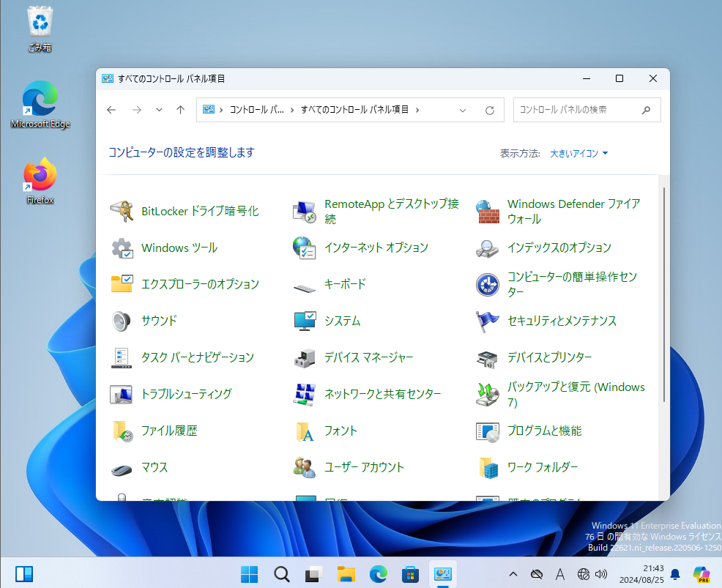Image resolution: width=722 pixels, height=588 pixels.
Task: Select the Microsoft Edge desktop shortcut
Action: click(x=40, y=105)
